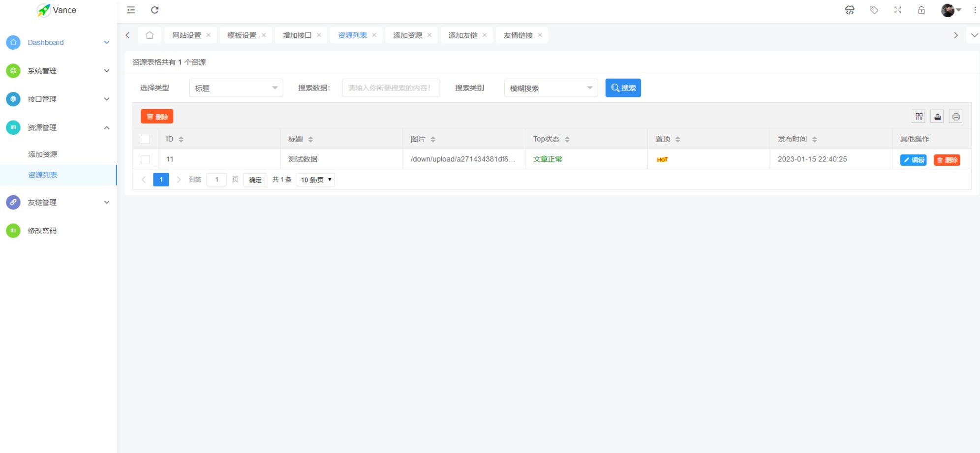The width and height of the screenshot is (980, 453).
Task: Open the 10 条/页 page size selector
Action: 315,180
